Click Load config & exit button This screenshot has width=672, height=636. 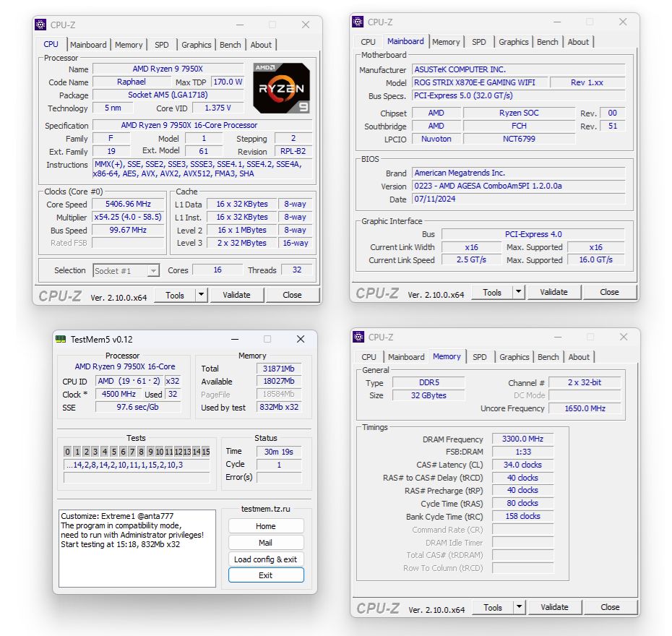(266, 559)
